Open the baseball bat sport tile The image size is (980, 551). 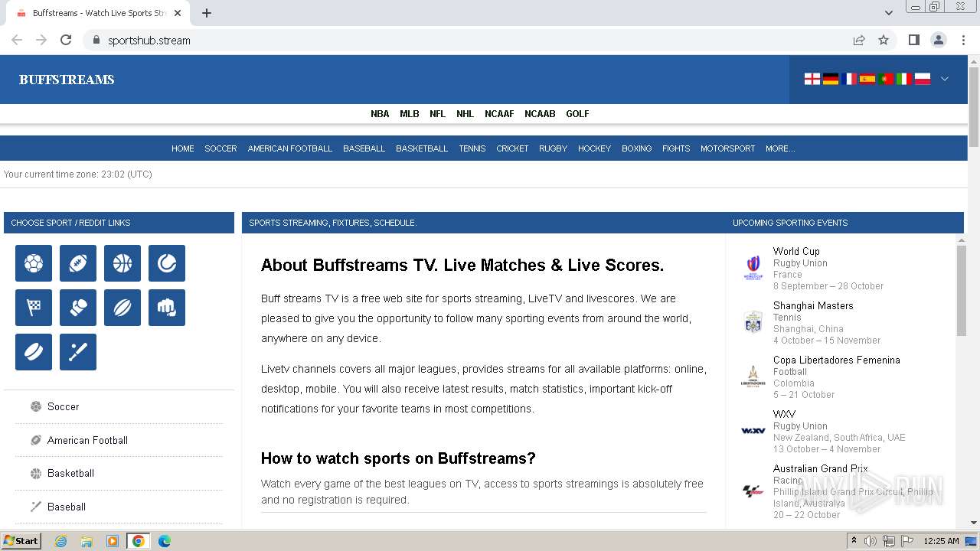point(78,352)
